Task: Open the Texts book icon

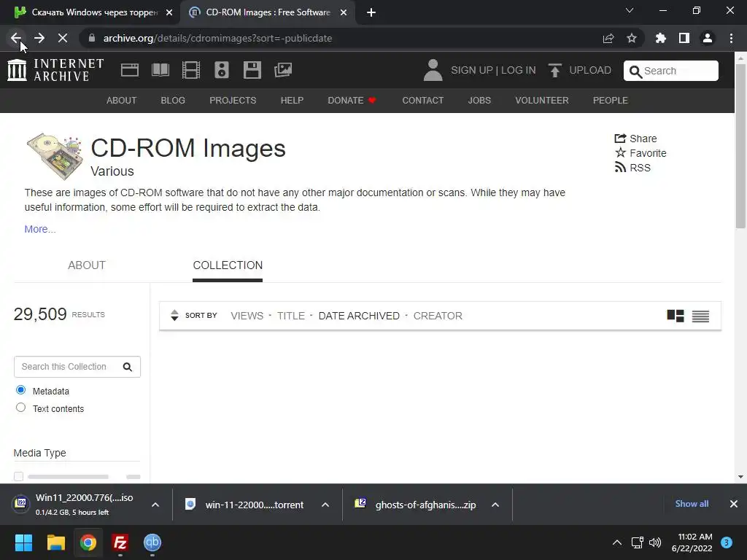Action: pyautogui.click(x=160, y=70)
